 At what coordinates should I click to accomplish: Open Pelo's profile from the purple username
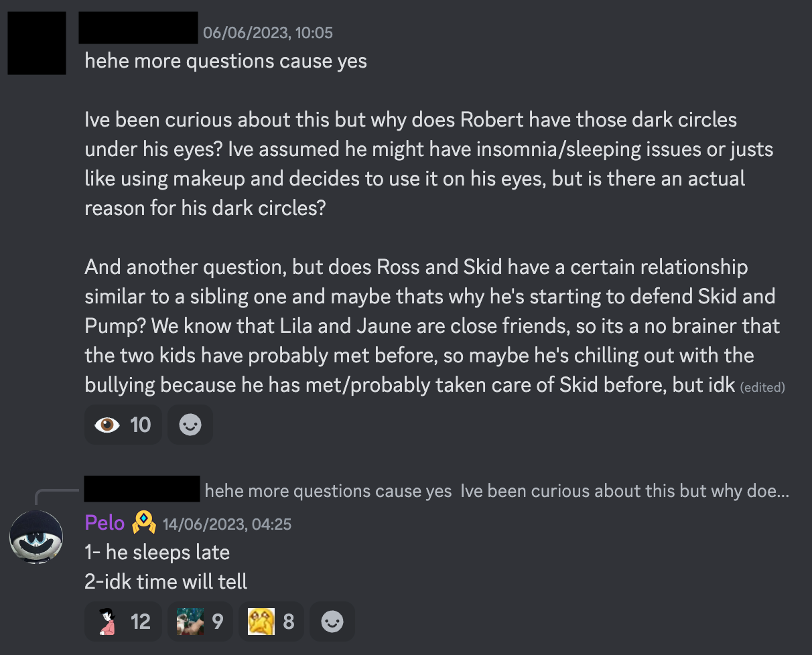105,522
